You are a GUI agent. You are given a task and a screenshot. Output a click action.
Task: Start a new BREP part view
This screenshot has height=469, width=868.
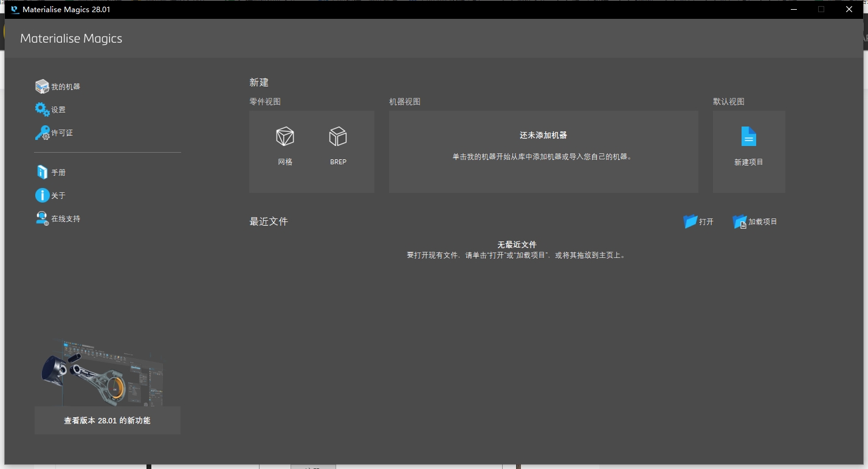click(x=338, y=136)
